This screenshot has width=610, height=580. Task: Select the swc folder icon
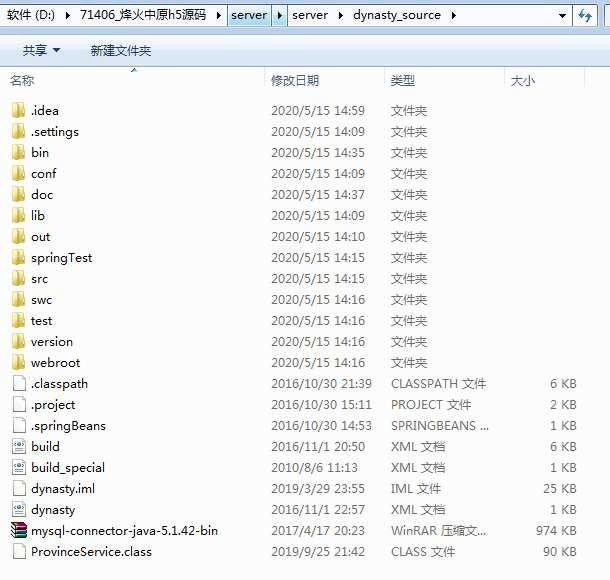pyautogui.click(x=18, y=300)
